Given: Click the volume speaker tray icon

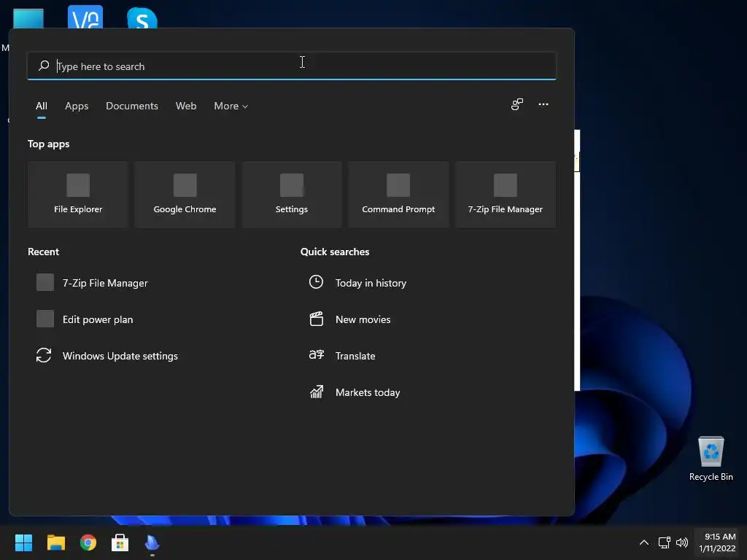Looking at the screenshot, I should tap(682, 542).
